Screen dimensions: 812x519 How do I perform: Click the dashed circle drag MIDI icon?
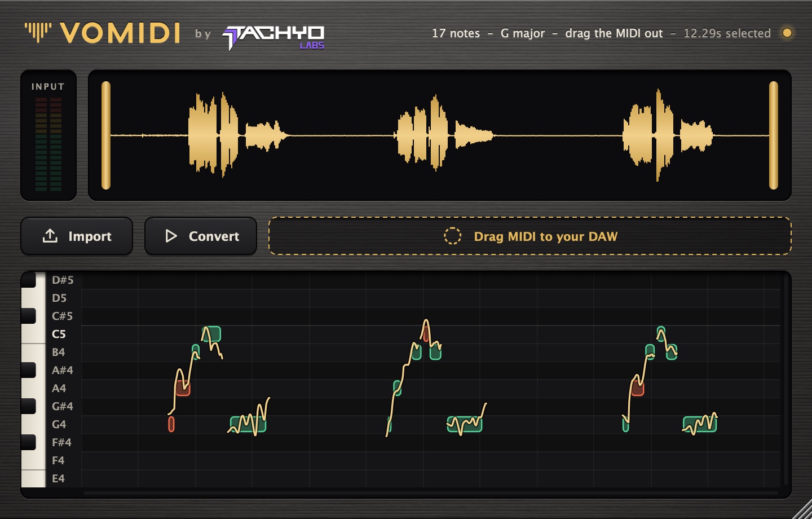tap(452, 236)
